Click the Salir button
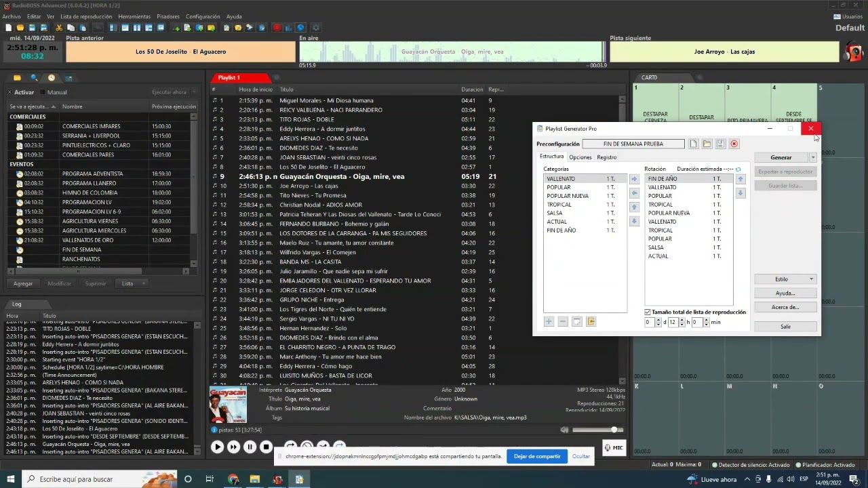This screenshot has height=488, width=868. tap(785, 327)
